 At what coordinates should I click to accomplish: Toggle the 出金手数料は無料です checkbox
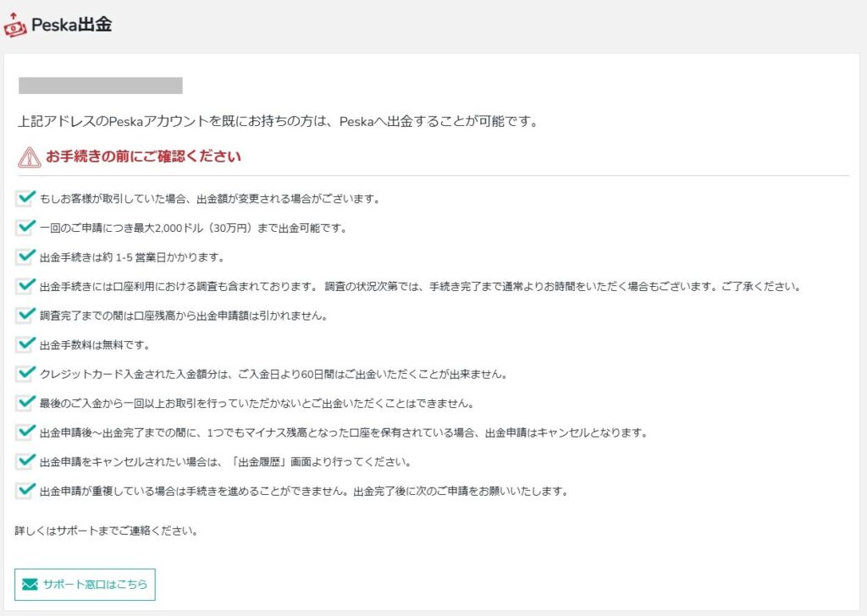pyautogui.click(x=25, y=344)
